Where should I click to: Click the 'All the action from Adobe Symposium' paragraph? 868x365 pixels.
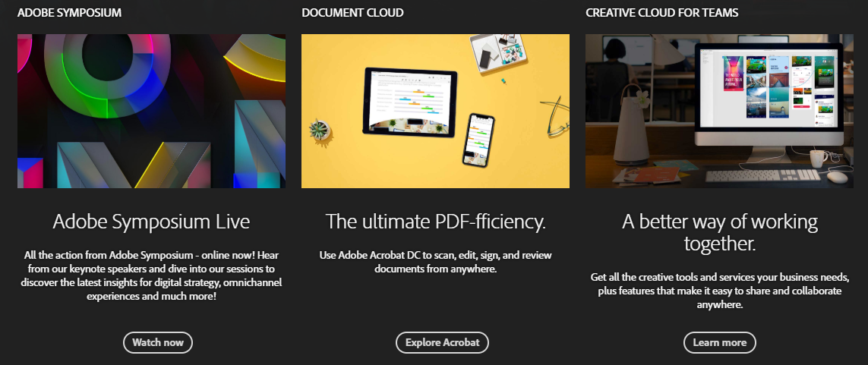tap(152, 275)
